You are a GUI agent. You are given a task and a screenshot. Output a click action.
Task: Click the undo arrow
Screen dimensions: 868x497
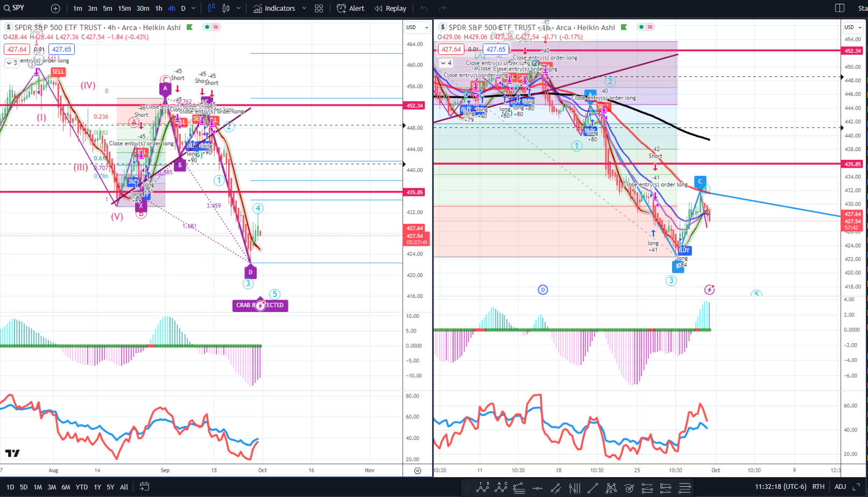pos(424,9)
